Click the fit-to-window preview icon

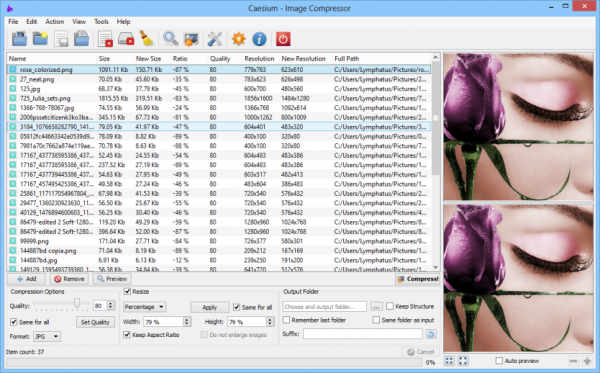coord(449,361)
